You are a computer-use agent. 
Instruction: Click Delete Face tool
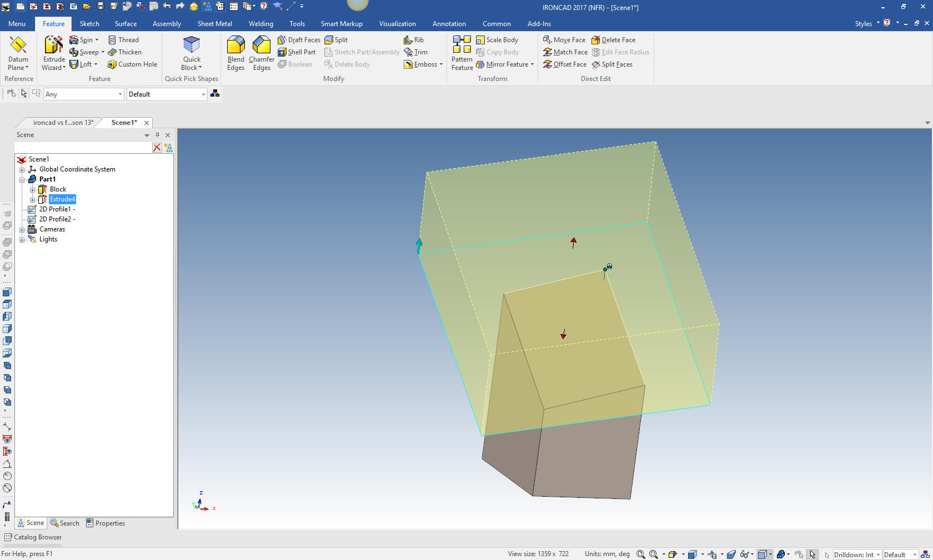(614, 40)
